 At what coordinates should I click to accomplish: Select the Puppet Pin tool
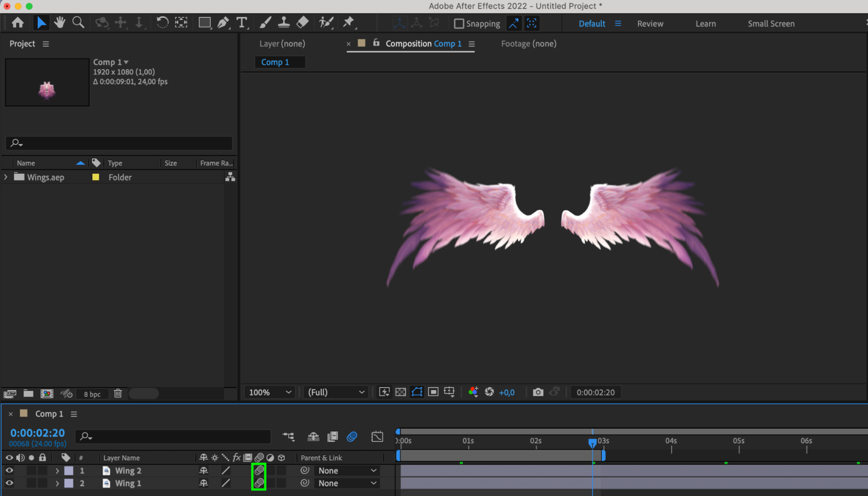click(348, 23)
